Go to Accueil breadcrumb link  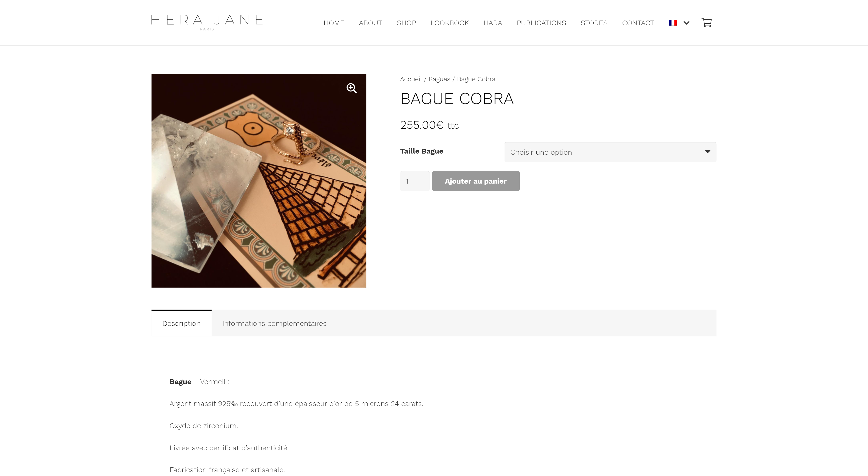pos(411,79)
